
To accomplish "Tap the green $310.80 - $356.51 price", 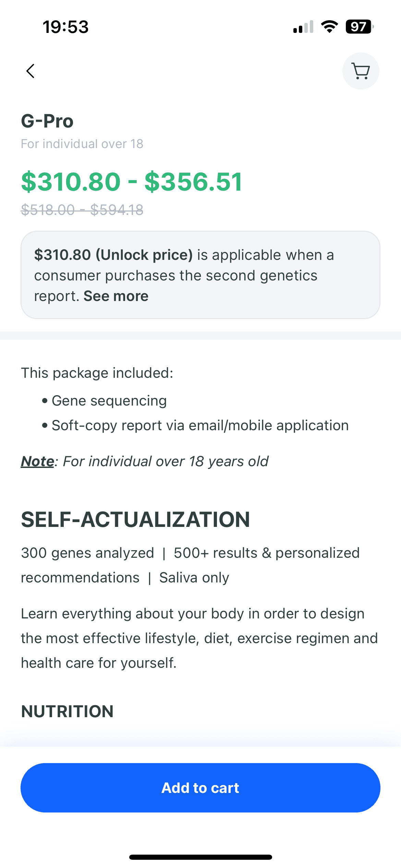I will (x=132, y=182).
